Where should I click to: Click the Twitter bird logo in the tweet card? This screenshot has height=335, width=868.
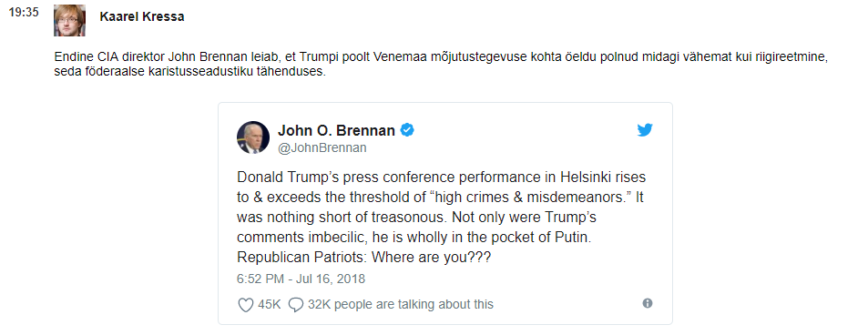coord(644,130)
